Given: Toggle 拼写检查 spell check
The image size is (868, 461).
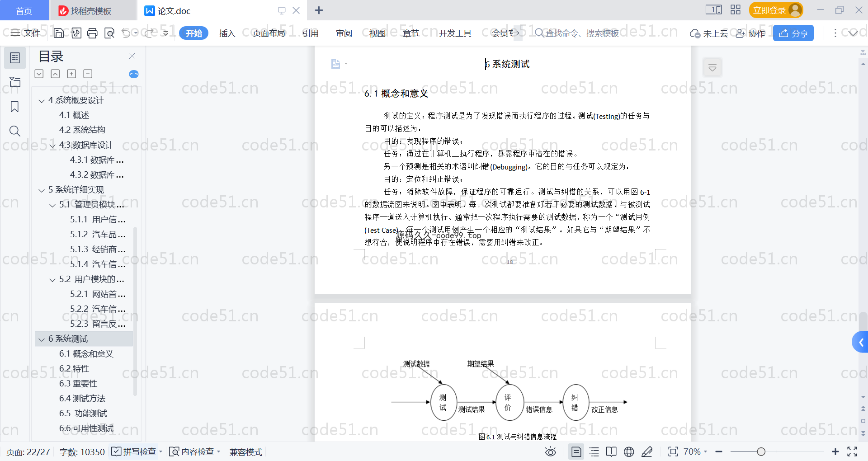Looking at the screenshot, I should pyautogui.click(x=134, y=452).
